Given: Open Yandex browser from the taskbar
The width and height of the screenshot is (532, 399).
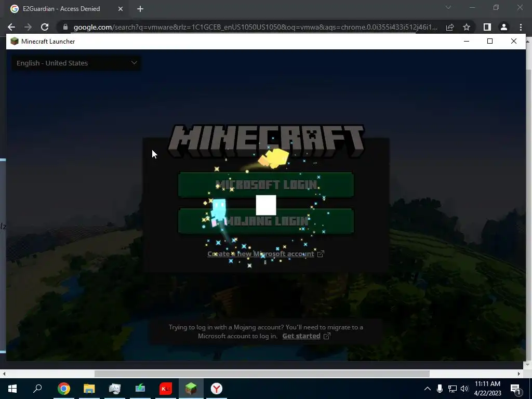Looking at the screenshot, I should point(217,389).
